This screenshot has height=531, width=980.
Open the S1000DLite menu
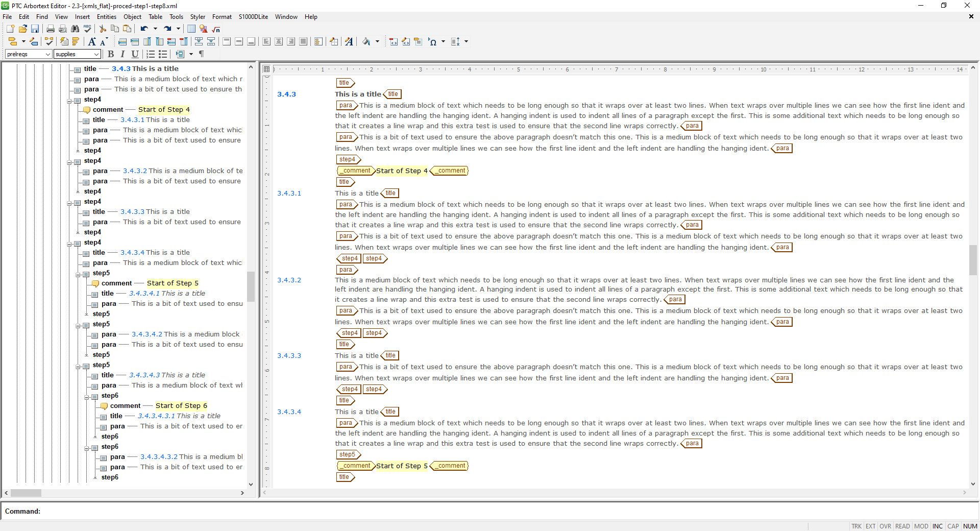pos(253,17)
